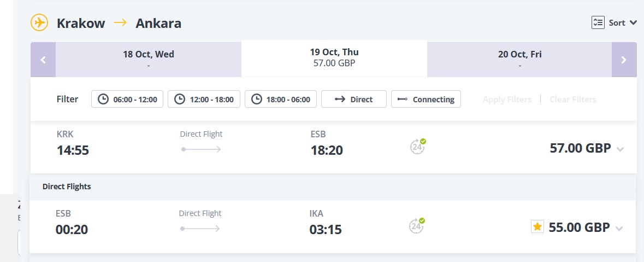
Task: Select the 20 Oct, Fri date tab
Action: point(519,60)
